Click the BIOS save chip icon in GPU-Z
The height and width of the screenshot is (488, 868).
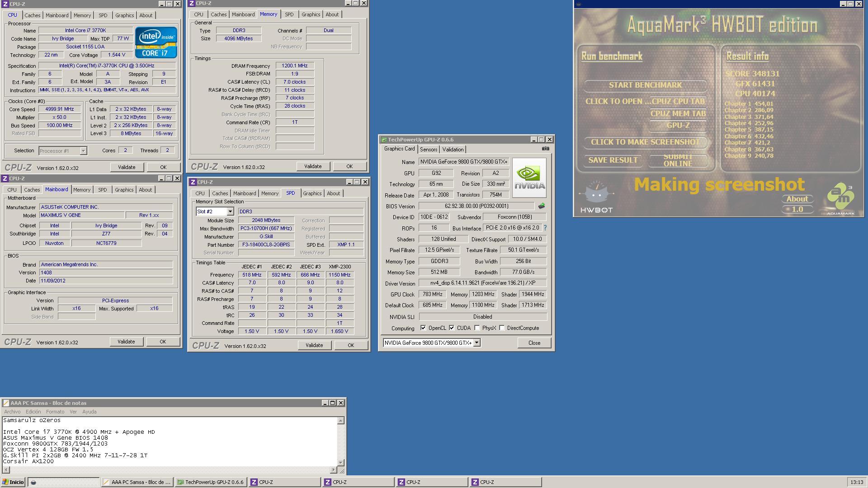541,206
